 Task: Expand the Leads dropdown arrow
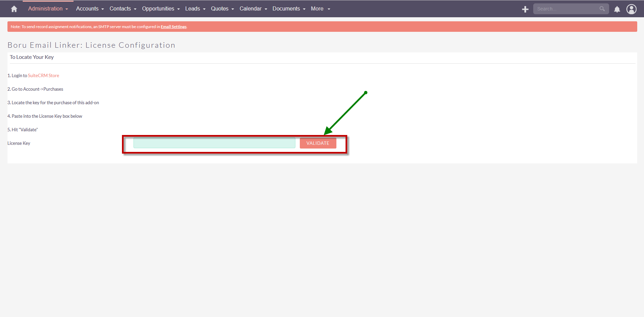coord(204,9)
